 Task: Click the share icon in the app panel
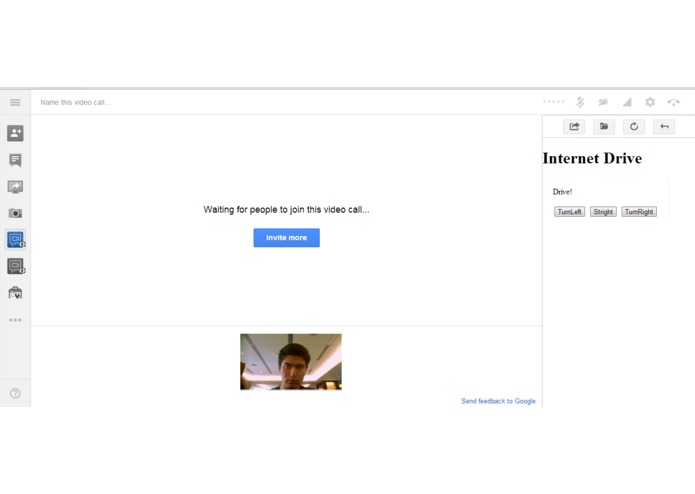tap(574, 127)
